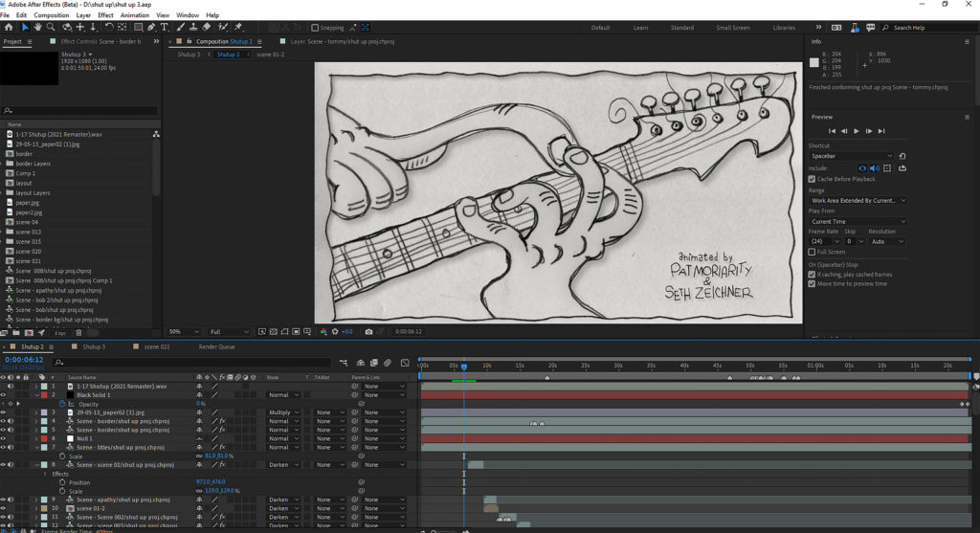Click the current time indicator on timeline ruler

click(x=464, y=366)
